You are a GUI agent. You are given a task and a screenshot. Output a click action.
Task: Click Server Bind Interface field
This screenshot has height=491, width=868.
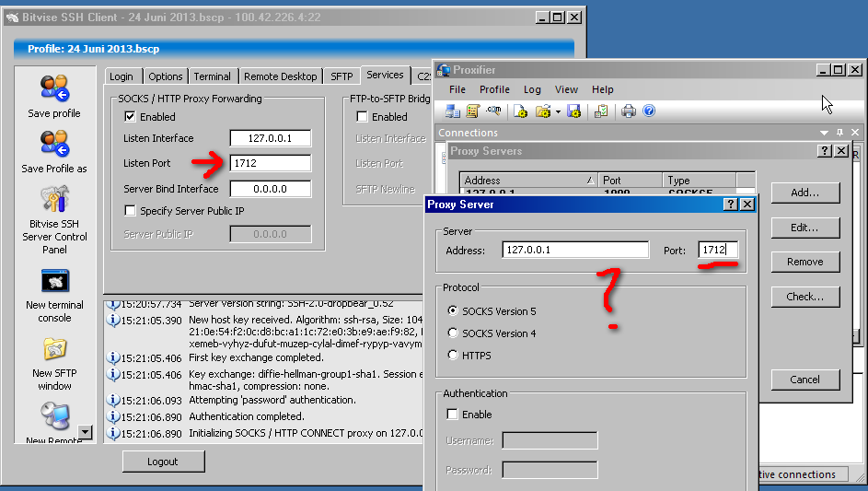pos(270,189)
